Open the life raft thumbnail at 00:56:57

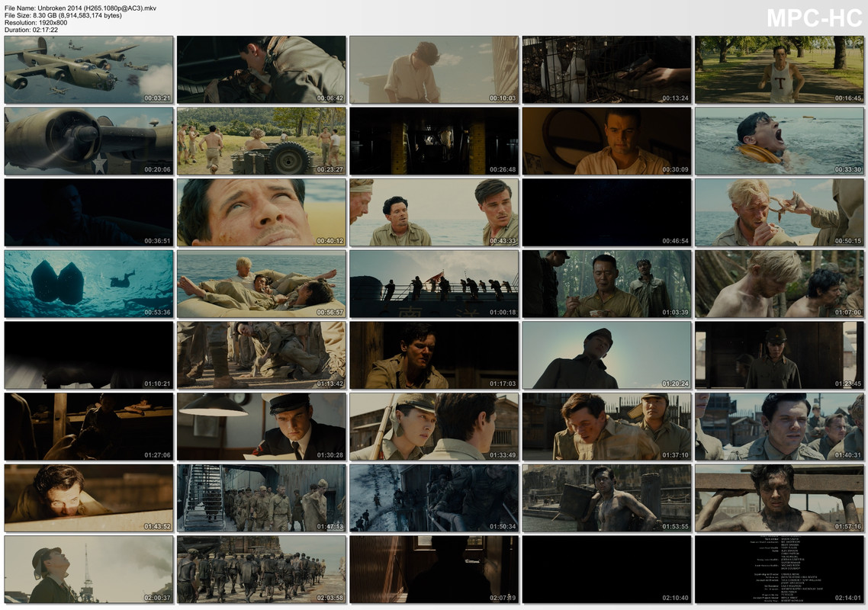tap(262, 284)
